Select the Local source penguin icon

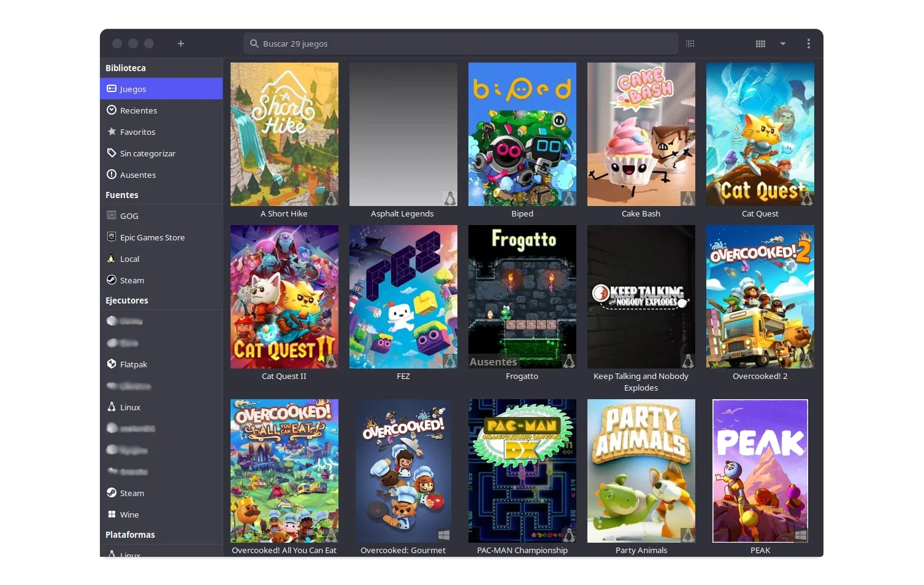pyautogui.click(x=112, y=258)
